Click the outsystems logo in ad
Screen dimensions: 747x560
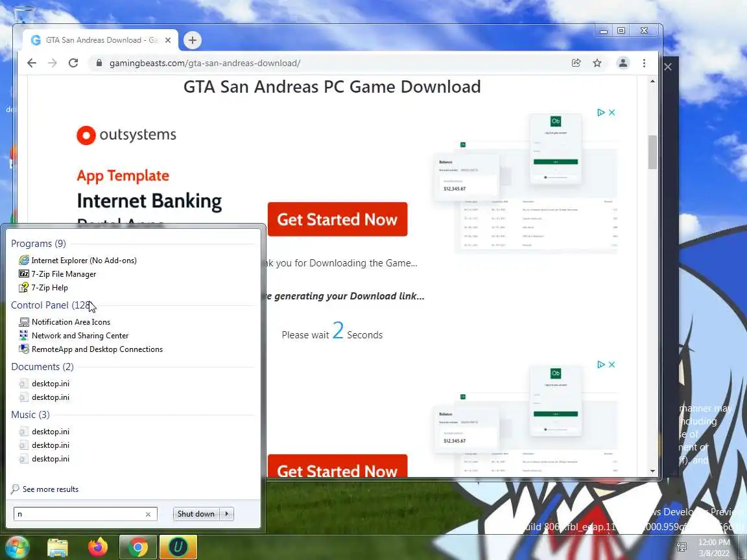pyautogui.click(x=126, y=135)
